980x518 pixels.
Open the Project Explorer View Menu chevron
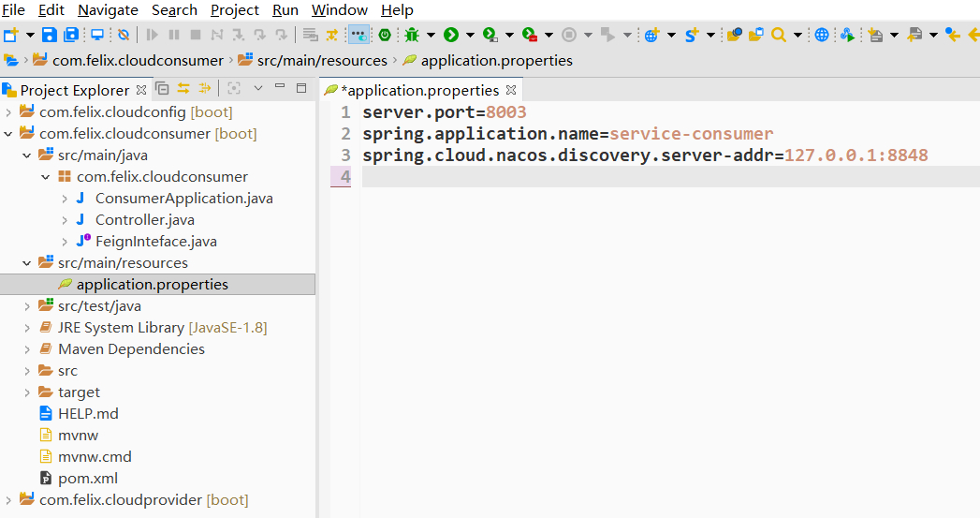tap(258, 89)
